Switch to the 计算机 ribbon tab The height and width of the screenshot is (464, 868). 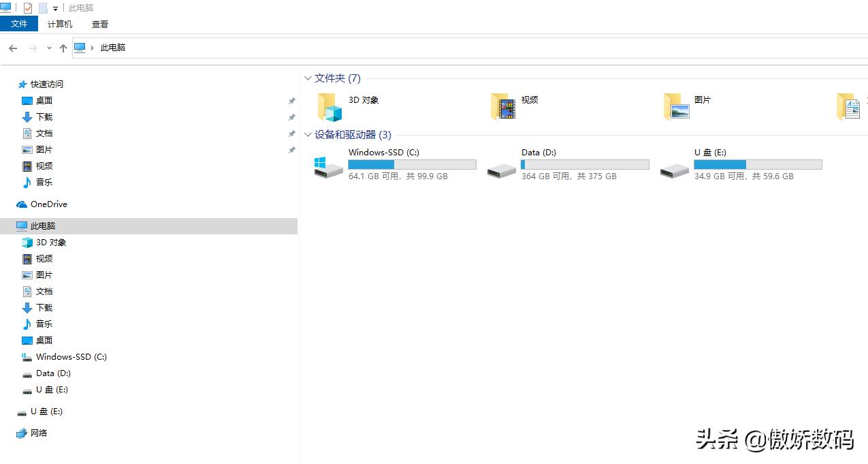(60, 24)
